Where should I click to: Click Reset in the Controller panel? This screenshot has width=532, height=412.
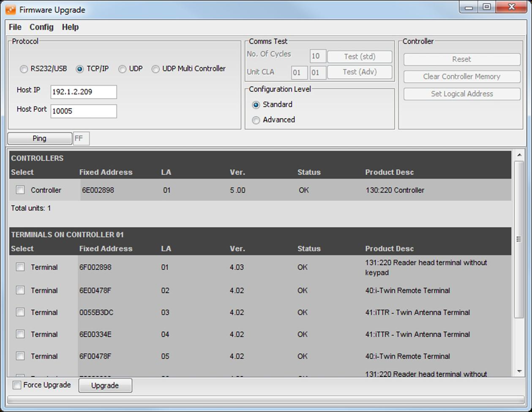(461, 59)
